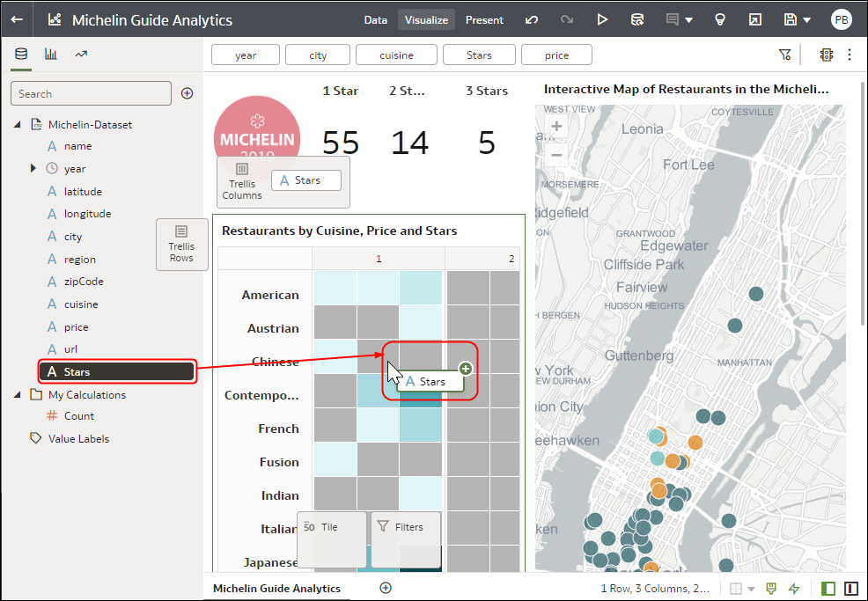This screenshot has width=868, height=601.
Task: Add data with plus icon beside Search
Action: [188, 93]
